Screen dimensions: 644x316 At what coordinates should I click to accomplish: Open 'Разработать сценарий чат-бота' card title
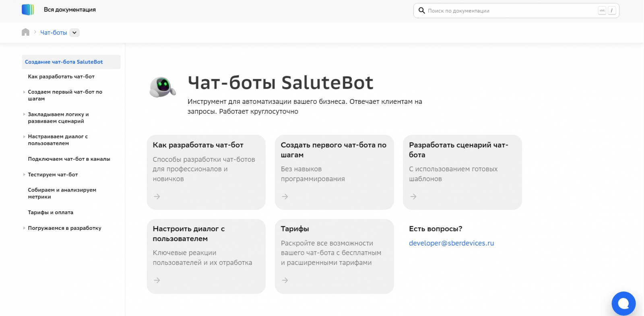point(458,150)
